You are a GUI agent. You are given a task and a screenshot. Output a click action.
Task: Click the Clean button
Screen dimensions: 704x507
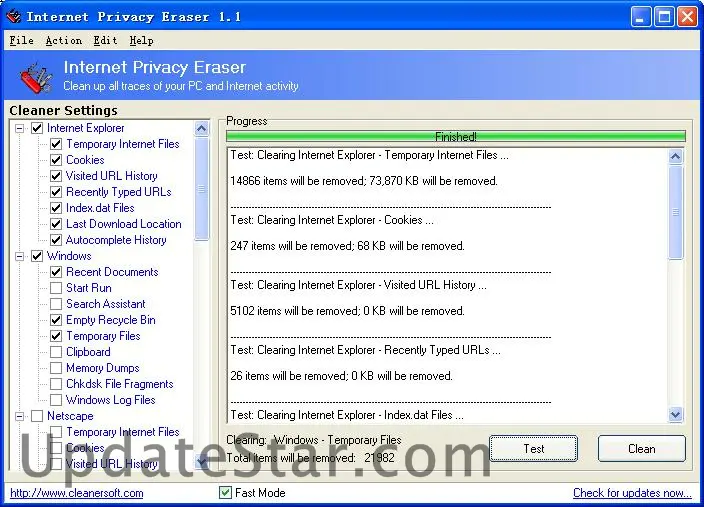click(642, 449)
